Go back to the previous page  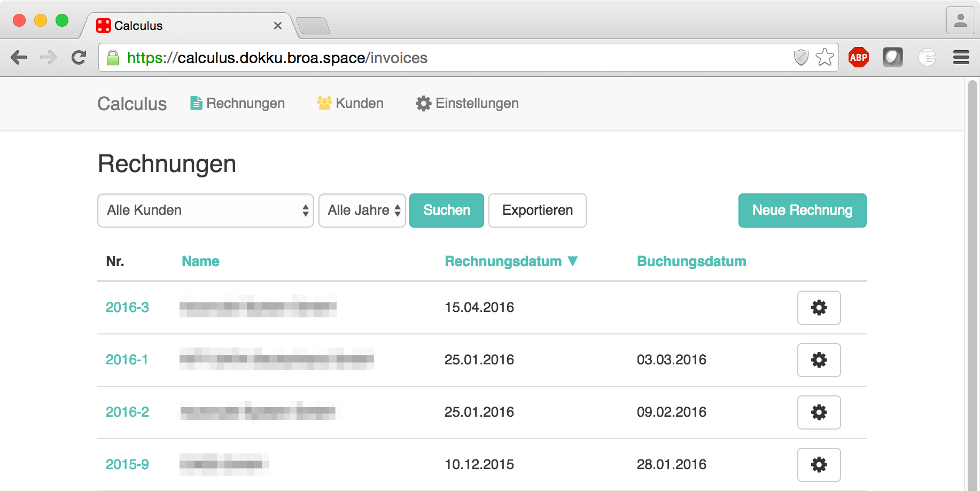click(x=19, y=58)
